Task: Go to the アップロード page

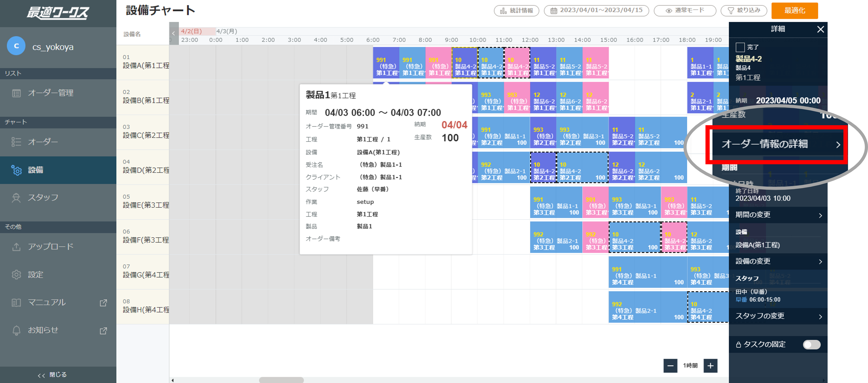Action: click(58, 247)
